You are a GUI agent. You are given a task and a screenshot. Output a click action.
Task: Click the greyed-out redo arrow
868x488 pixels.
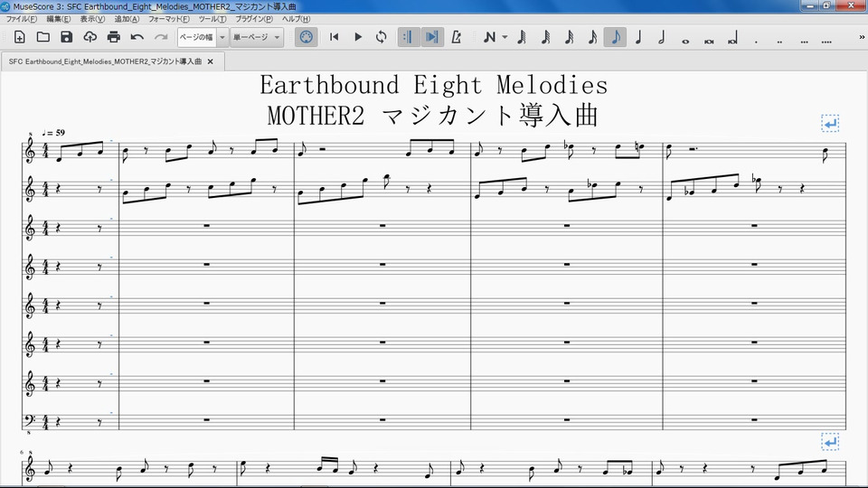tap(161, 37)
